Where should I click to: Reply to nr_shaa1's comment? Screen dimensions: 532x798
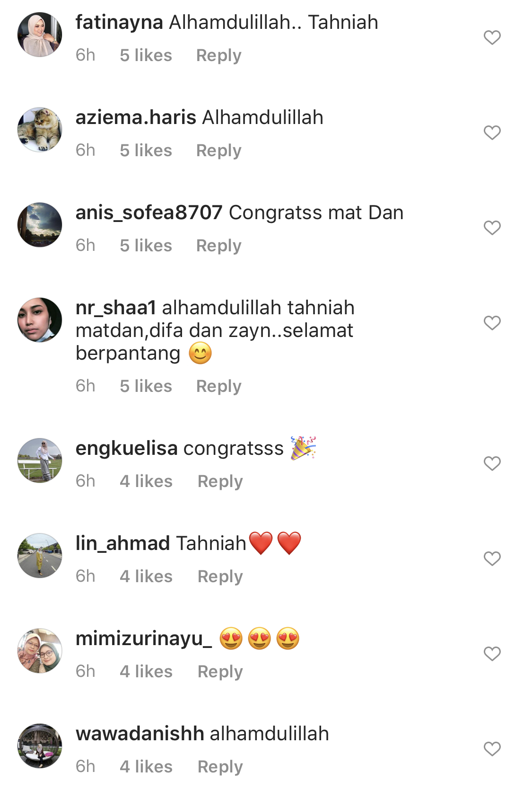tap(218, 387)
